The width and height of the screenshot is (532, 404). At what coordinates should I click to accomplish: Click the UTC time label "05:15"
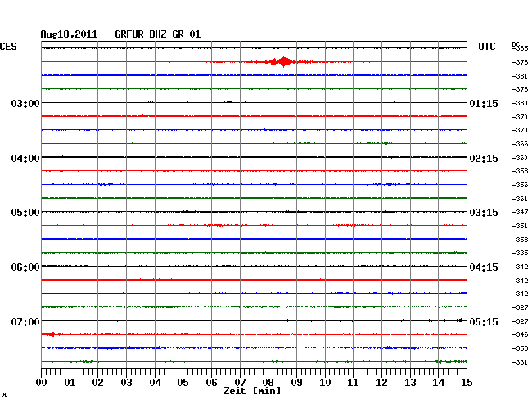point(484,321)
